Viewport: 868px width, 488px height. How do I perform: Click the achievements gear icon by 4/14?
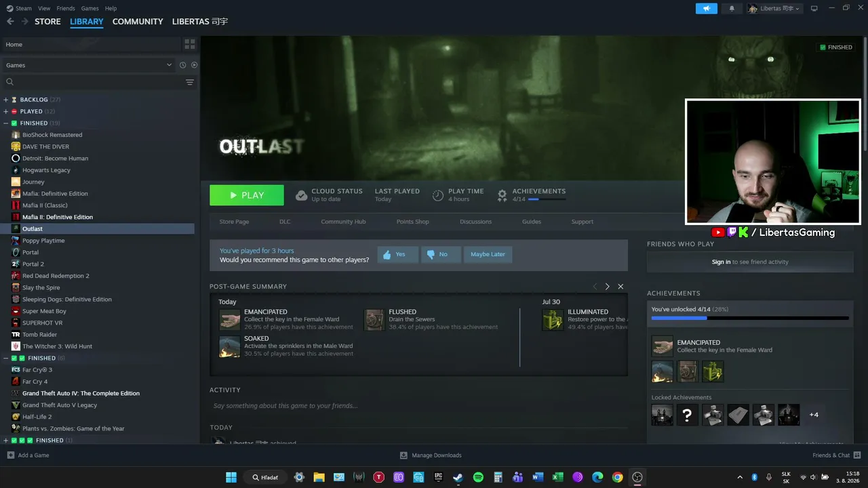pyautogui.click(x=502, y=195)
